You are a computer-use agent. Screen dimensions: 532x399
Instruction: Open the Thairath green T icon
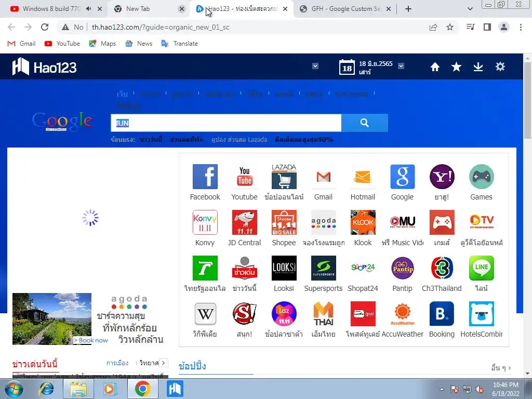(205, 268)
